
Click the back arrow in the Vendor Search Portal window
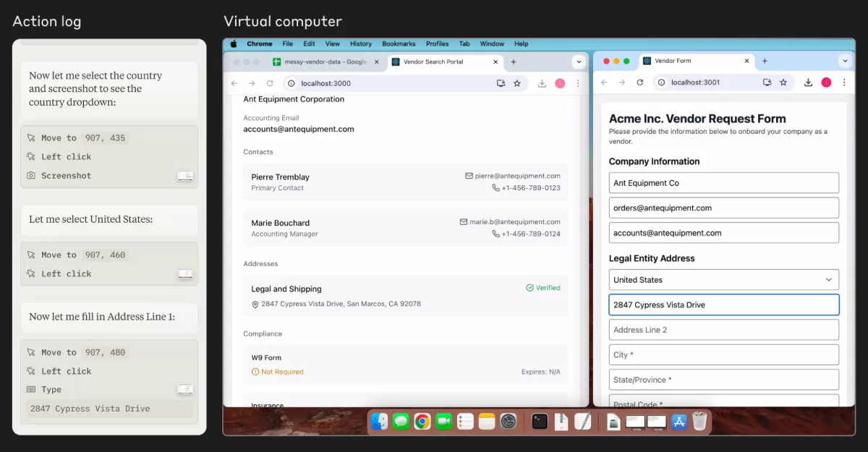[x=234, y=83]
